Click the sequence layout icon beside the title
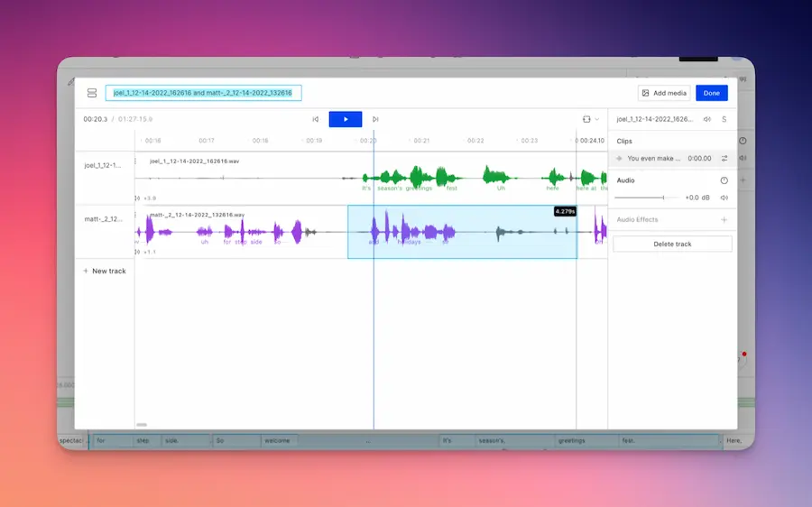812x507 pixels. click(x=92, y=93)
